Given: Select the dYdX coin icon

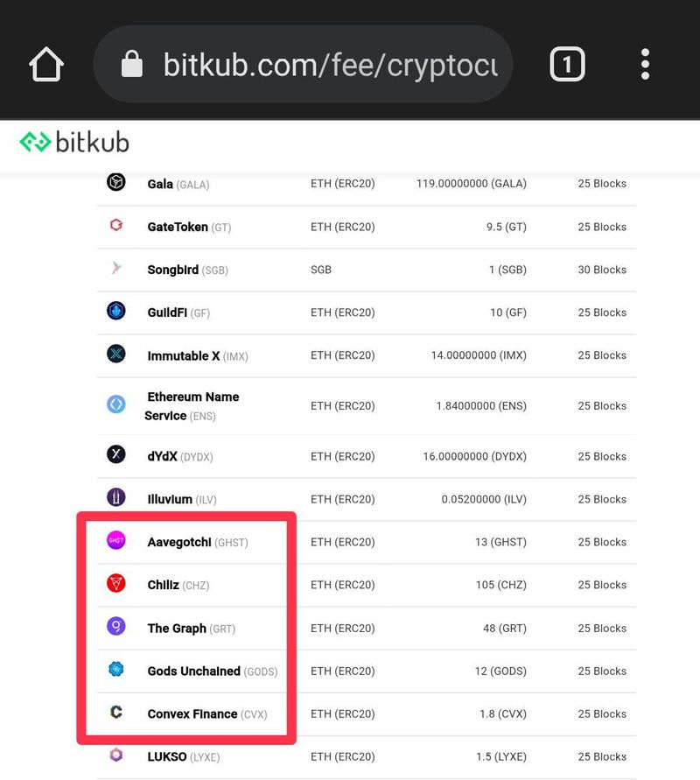Looking at the screenshot, I should 116,455.
